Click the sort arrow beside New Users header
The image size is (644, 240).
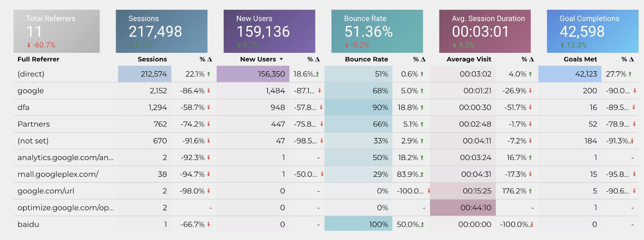click(x=281, y=59)
